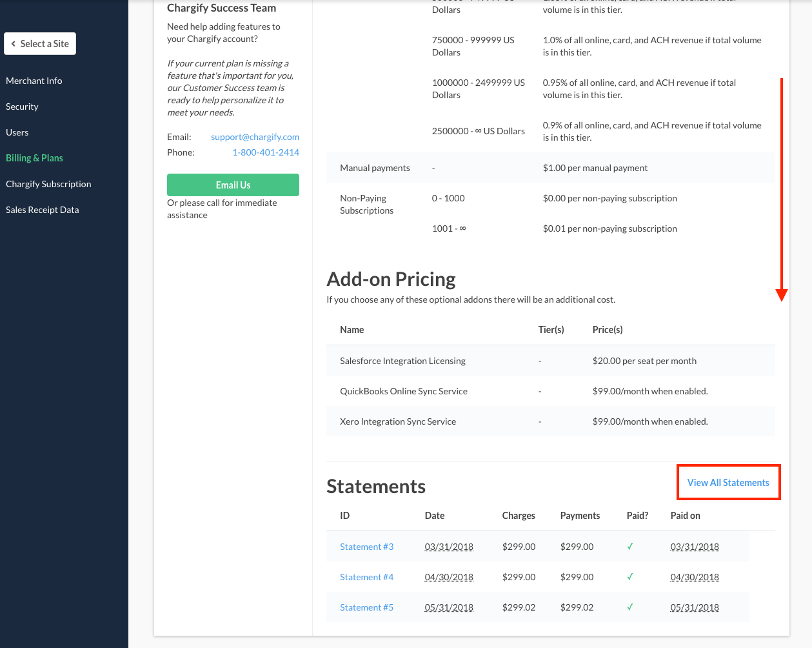Open the Users sidebar item
Image resolution: width=812 pixels, height=648 pixels.
coord(17,132)
